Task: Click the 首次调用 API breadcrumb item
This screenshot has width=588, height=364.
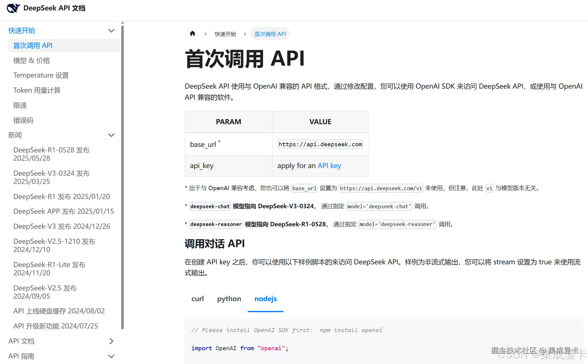Action: click(x=270, y=34)
